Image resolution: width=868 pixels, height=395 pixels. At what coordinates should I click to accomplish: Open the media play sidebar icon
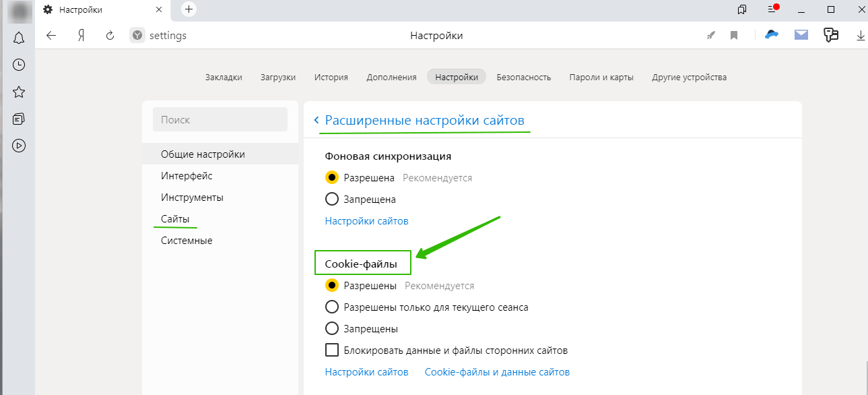19,145
